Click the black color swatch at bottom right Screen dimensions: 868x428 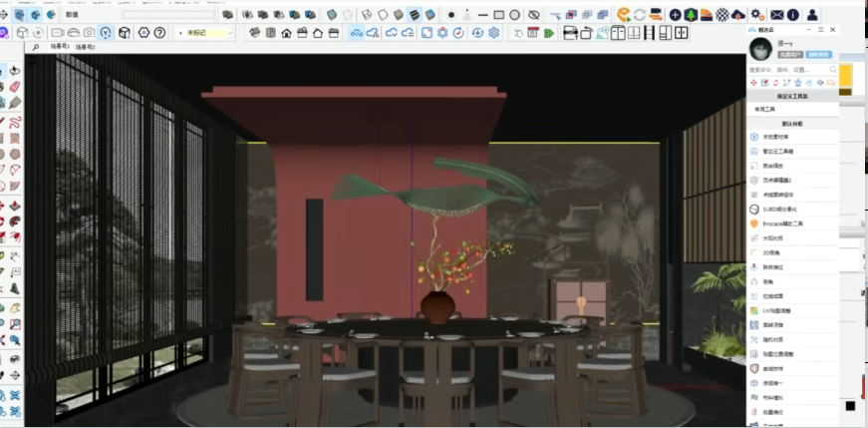click(x=850, y=406)
